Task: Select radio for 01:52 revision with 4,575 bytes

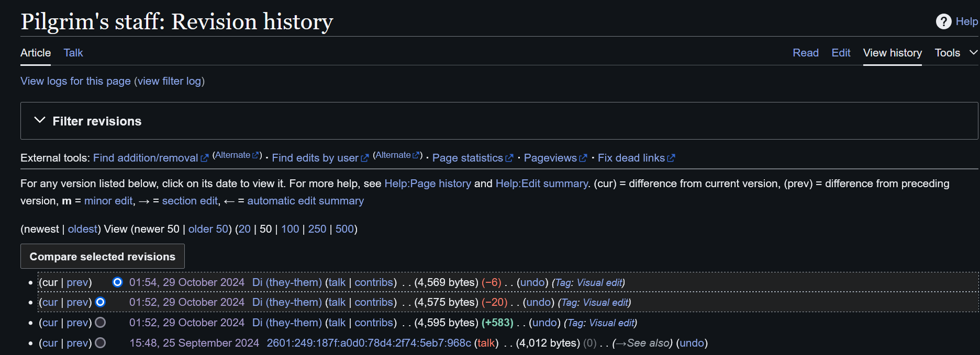Action: tap(101, 302)
